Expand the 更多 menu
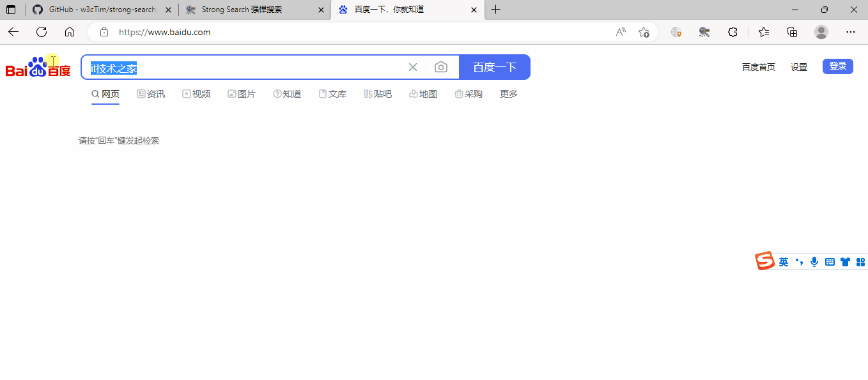The image size is (868, 380). click(x=509, y=94)
